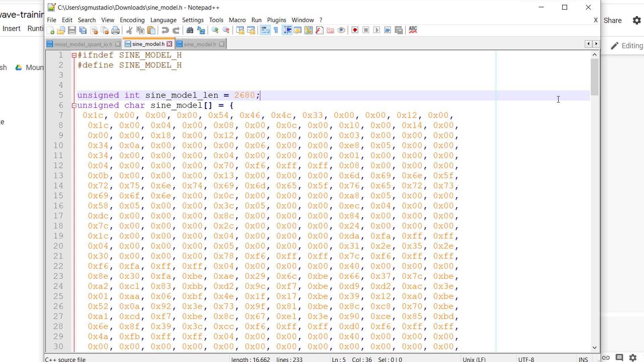Zoom in with magnifier icon
This screenshot has height=362, width=644.
[x=215, y=31]
